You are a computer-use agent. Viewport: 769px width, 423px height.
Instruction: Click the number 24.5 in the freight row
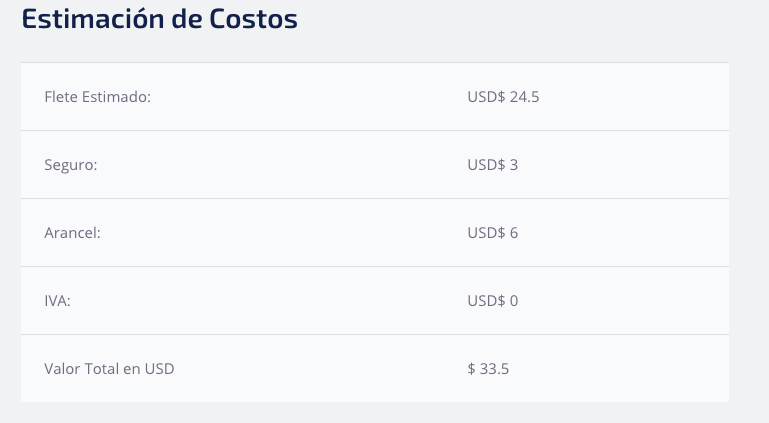(524, 97)
